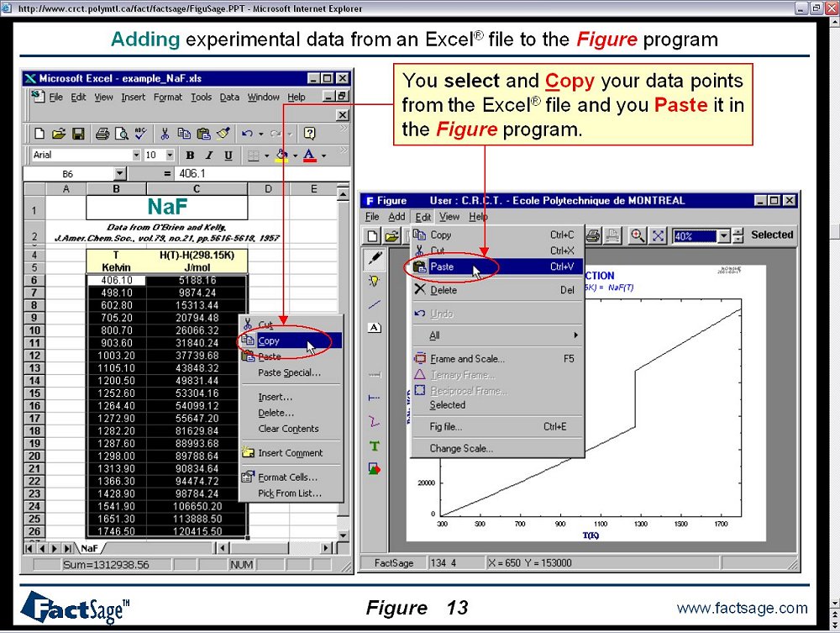Open Format Cells from the context menu
Image resolution: width=840 pixels, height=633 pixels.
click(x=287, y=477)
